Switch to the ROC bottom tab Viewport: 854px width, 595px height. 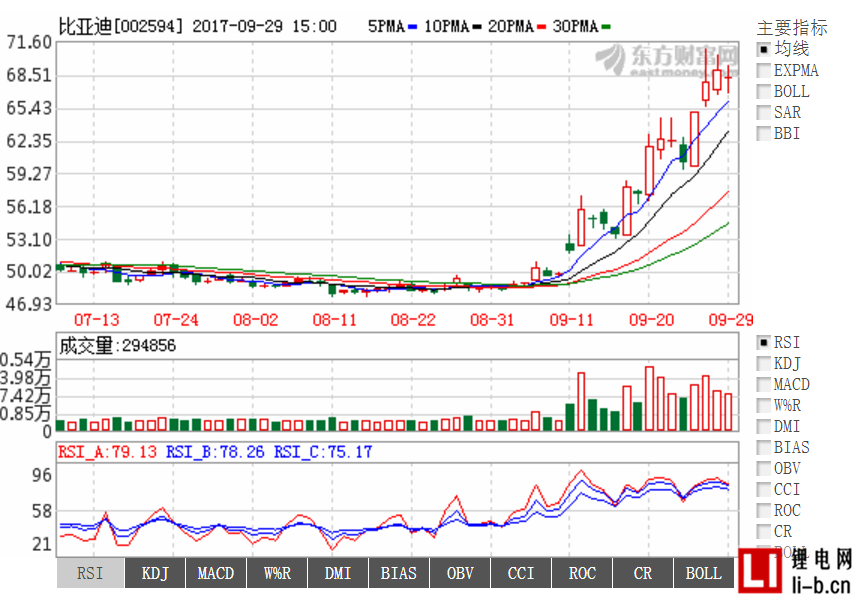pos(582,573)
